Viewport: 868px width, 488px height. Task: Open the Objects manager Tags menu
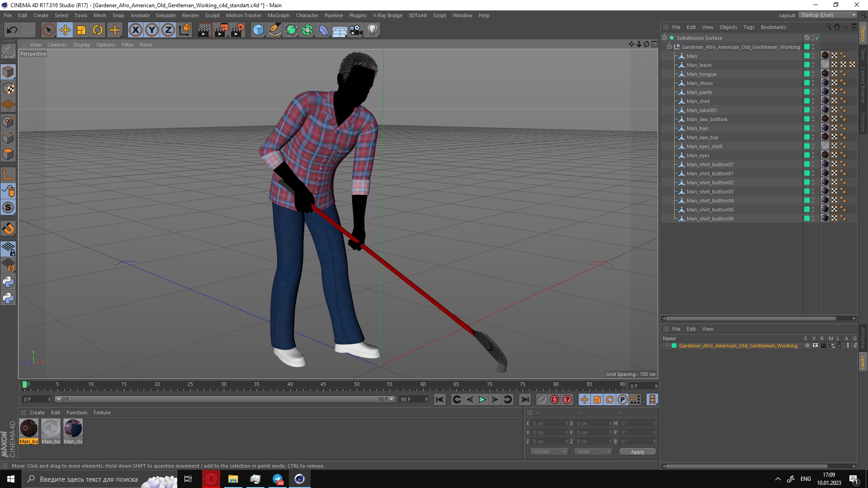[749, 27]
